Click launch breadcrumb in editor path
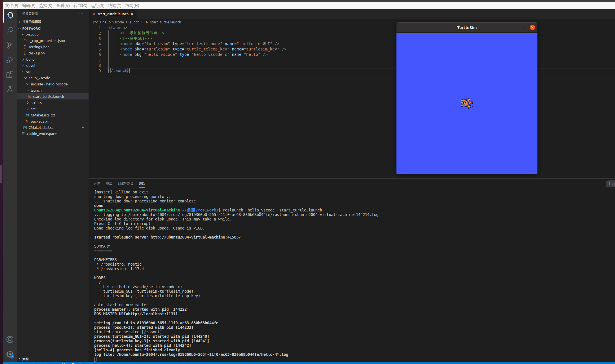 (x=134, y=22)
